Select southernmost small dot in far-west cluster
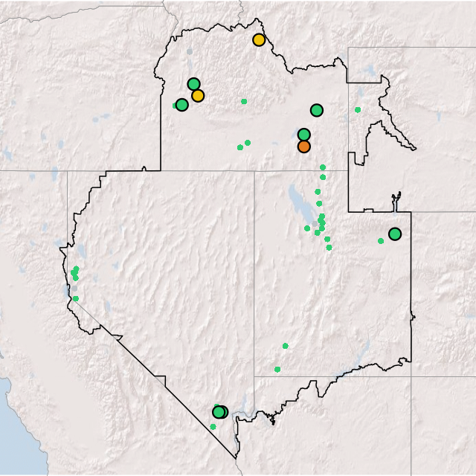 coord(75,298)
